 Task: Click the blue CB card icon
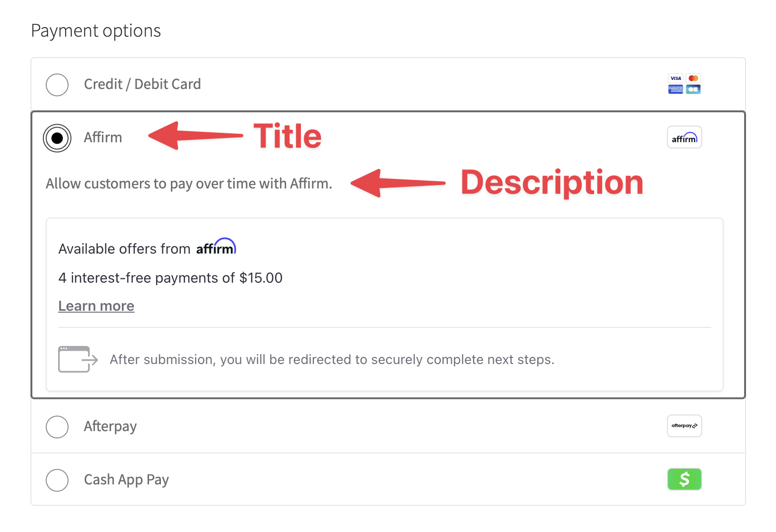pyautogui.click(x=693, y=89)
